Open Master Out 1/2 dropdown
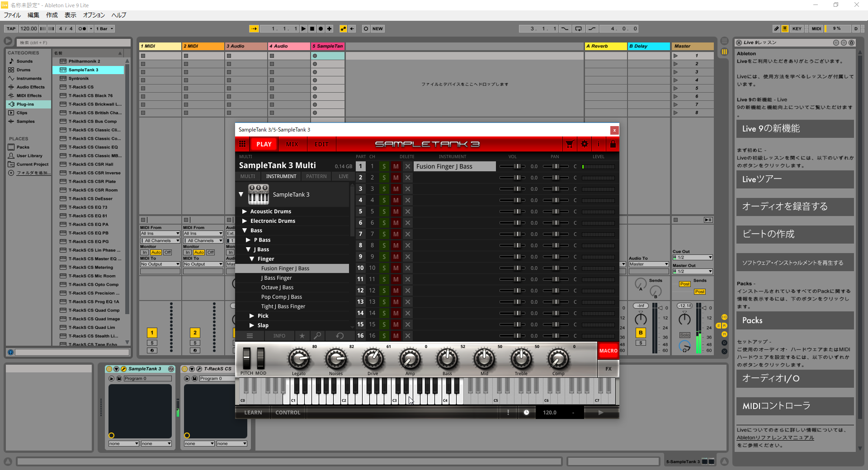The image size is (868, 470). pos(693,272)
